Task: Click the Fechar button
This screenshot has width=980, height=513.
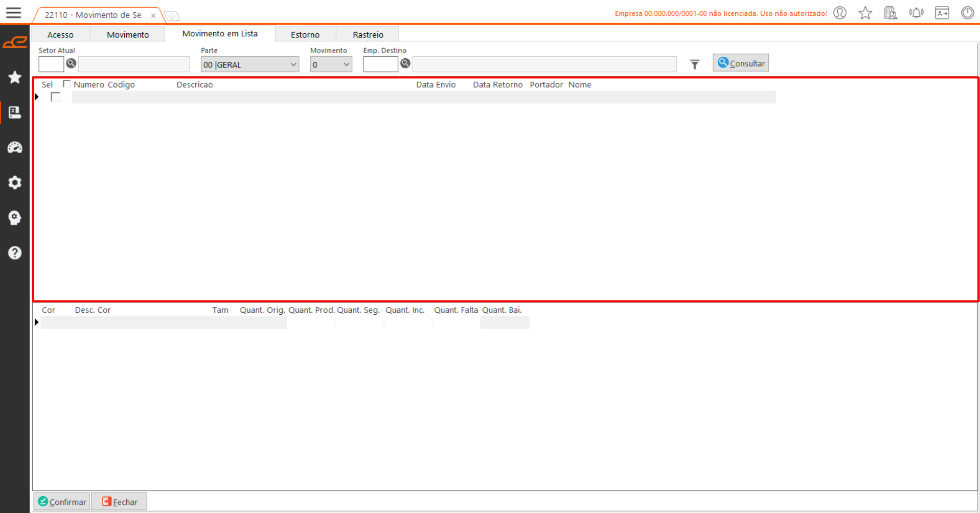Action: pos(119,502)
